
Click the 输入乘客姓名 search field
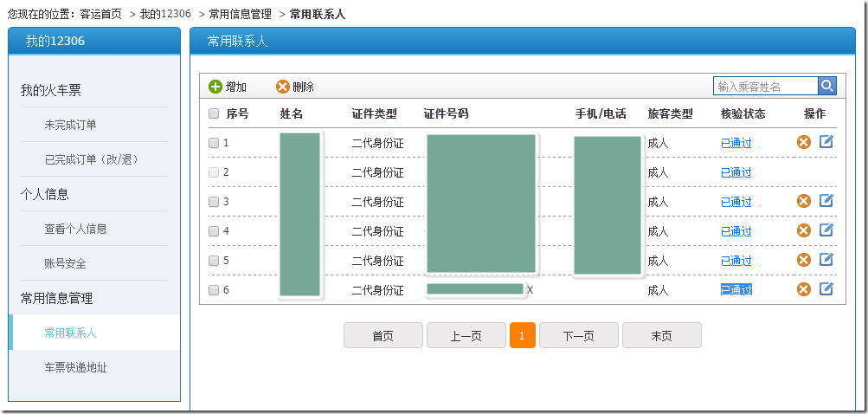(x=766, y=86)
